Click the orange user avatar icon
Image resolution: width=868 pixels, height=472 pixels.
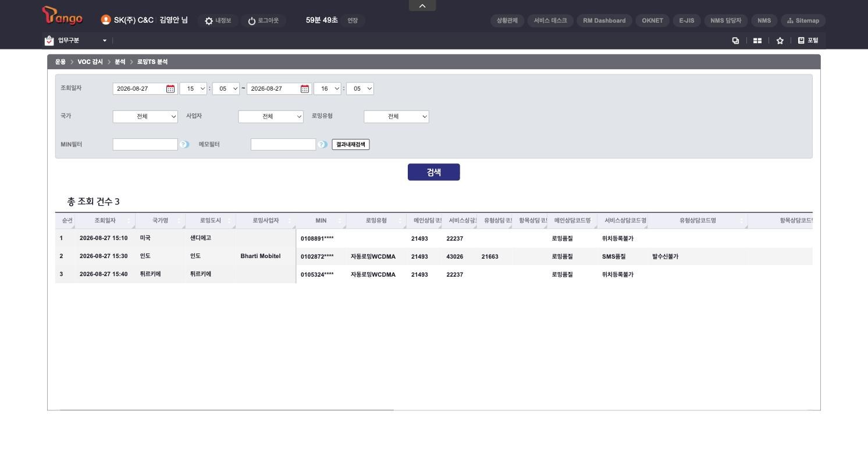pos(106,20)
